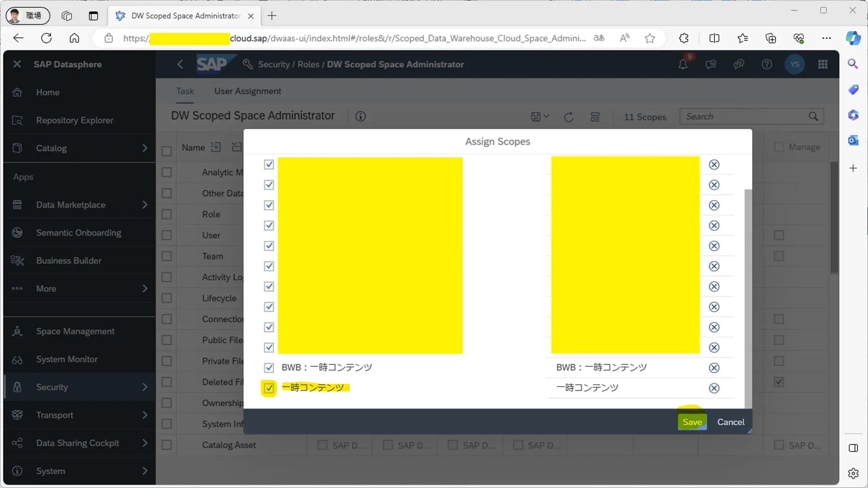Close the SAP Datasphere side navigation
The width and height of the screenshot is (868, 488).
coord(17,64)
